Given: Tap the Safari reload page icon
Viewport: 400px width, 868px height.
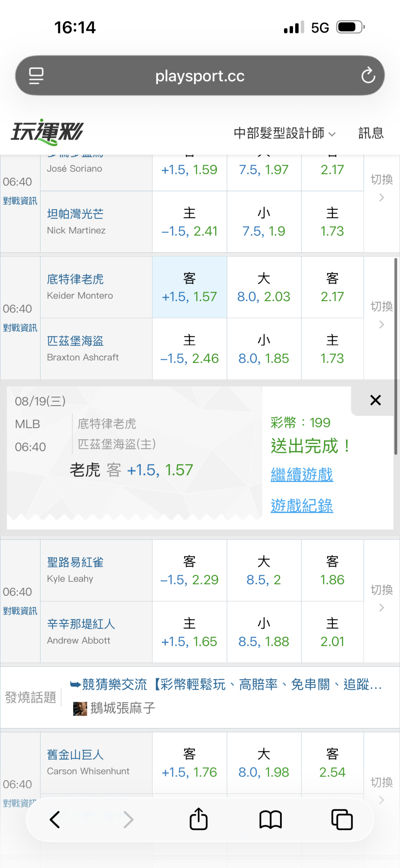Looking at the screenshot, I should coord(368,76).
